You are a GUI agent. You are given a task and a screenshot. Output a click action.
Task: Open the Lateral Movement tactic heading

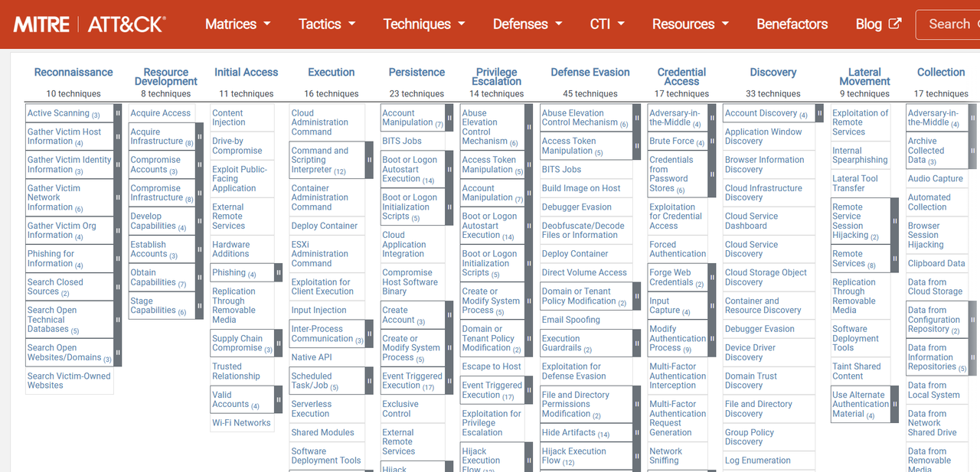coord(864,76)
